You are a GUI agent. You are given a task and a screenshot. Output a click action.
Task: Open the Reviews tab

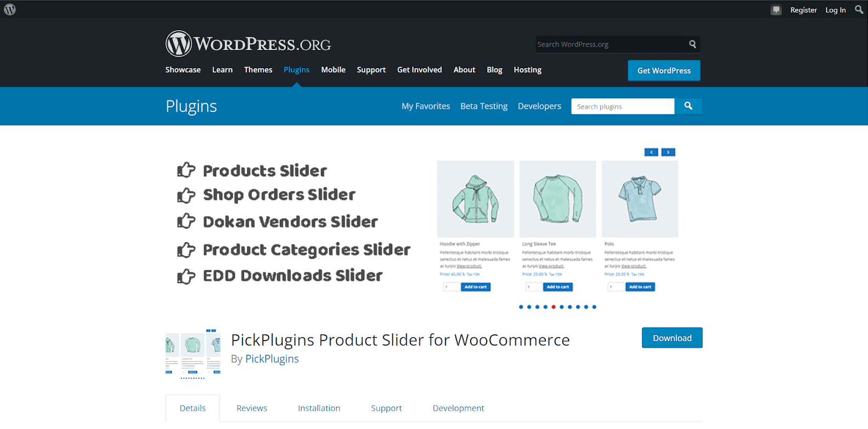[252, 408]
